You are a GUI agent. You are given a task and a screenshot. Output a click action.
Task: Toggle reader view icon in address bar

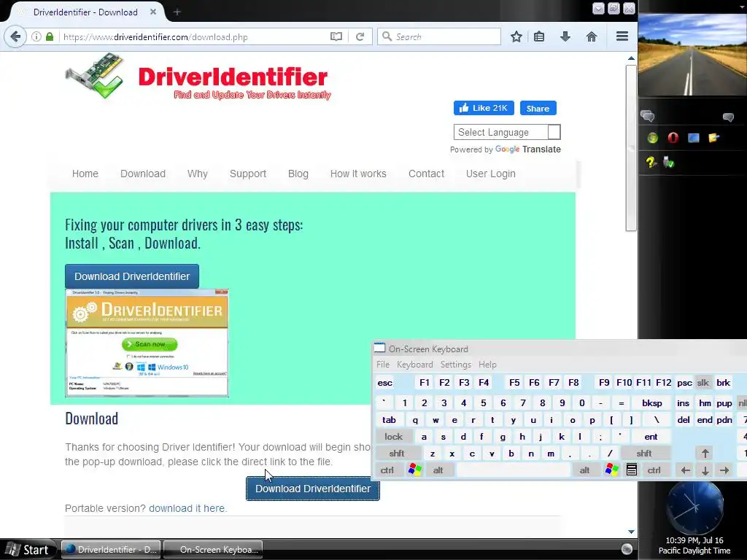(x=336, y=36)
